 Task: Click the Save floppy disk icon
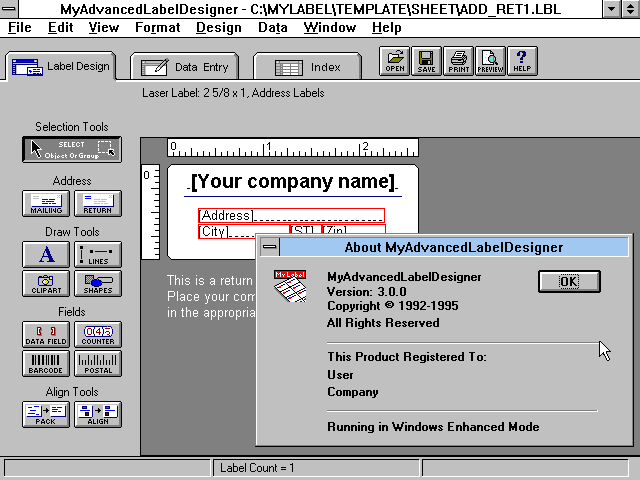[426, 61]
